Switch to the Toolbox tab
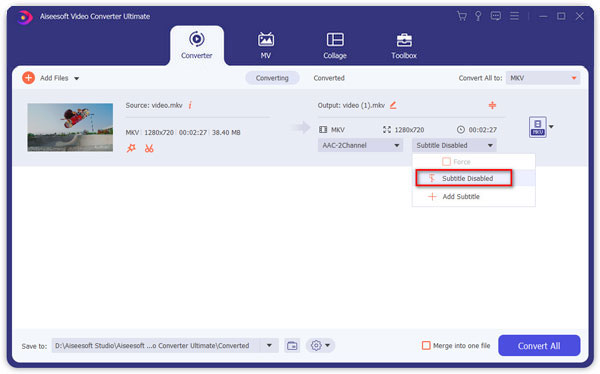600x374 pixels. tap(404, 46)
